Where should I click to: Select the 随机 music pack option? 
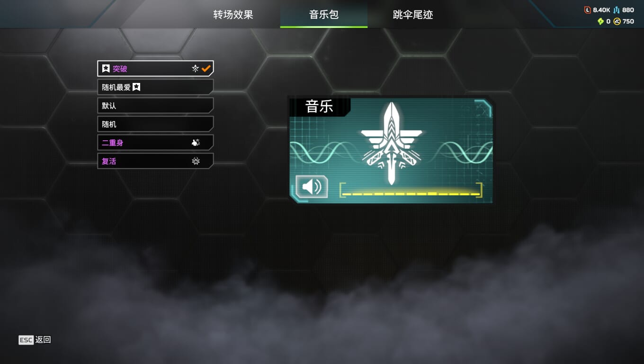(155, 124)
